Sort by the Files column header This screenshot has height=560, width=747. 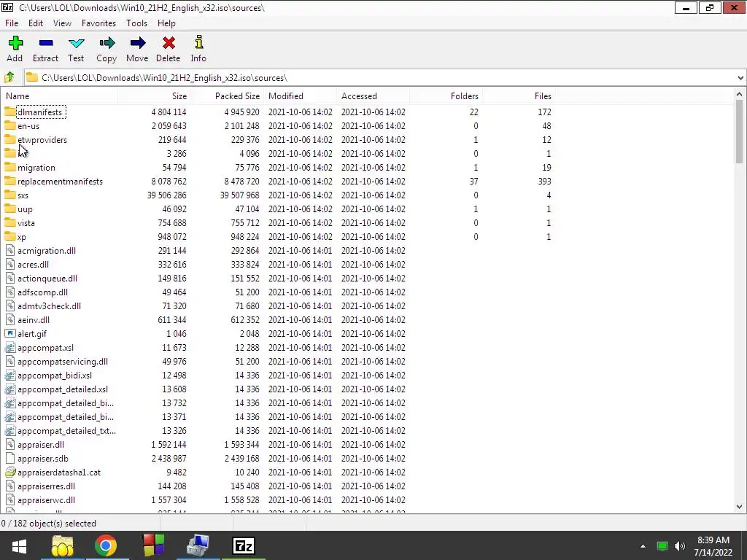pyautogui.click(x=519, y=96)
